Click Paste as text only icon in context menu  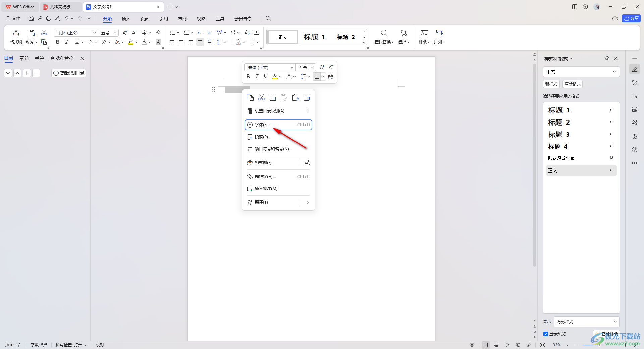[x=296, y=97]
